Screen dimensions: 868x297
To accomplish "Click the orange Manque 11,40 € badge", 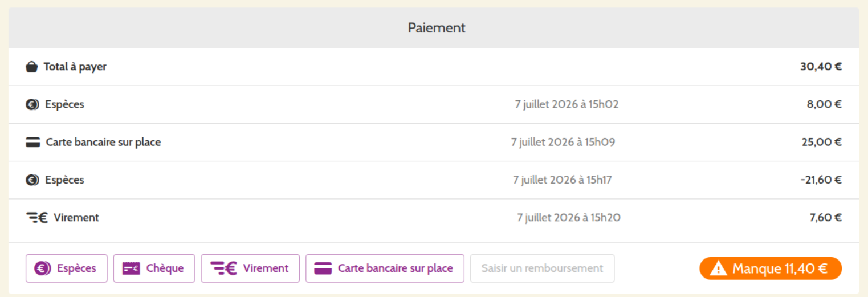I will [771, 268].
